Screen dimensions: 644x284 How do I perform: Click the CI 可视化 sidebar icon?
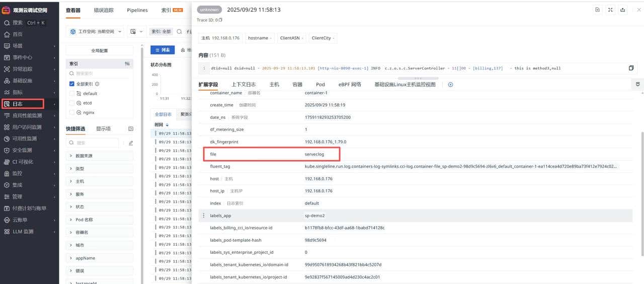[x=7, y=162]
